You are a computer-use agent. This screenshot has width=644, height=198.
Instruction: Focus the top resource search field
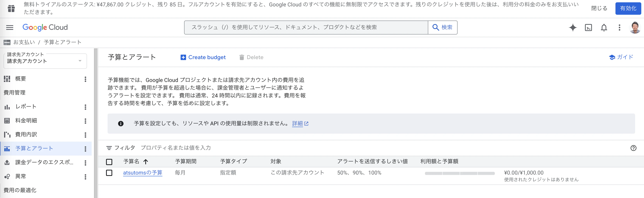point(306,28)
